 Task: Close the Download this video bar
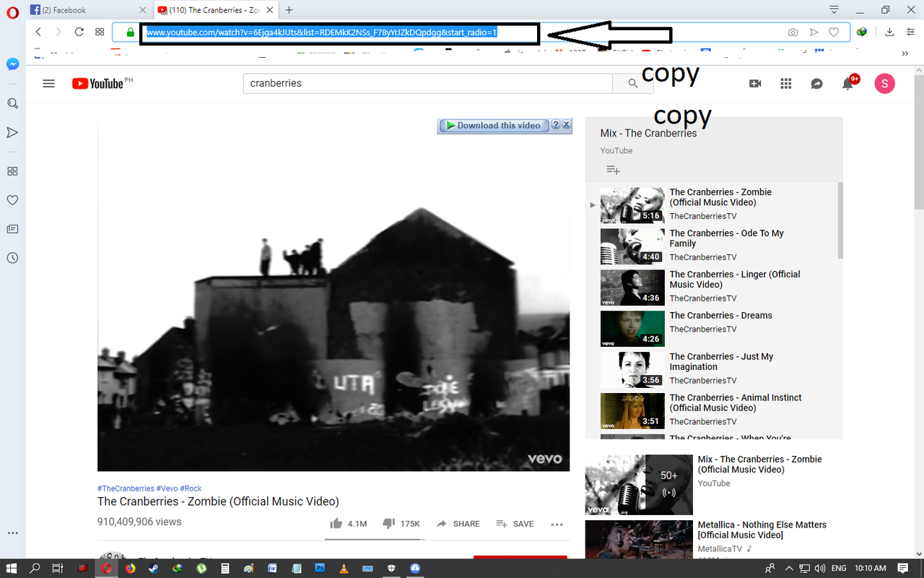click(567, 125)
